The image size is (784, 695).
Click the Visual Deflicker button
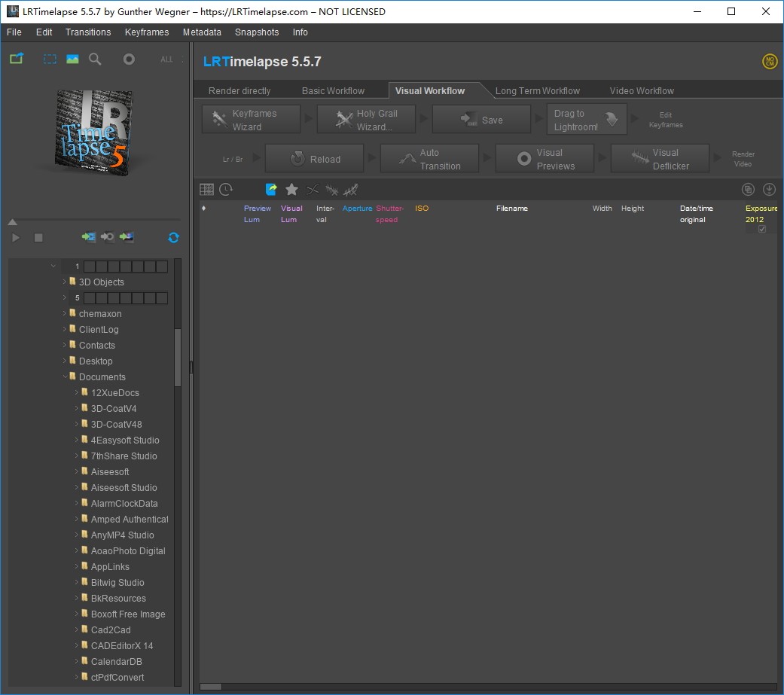(660, 159)
